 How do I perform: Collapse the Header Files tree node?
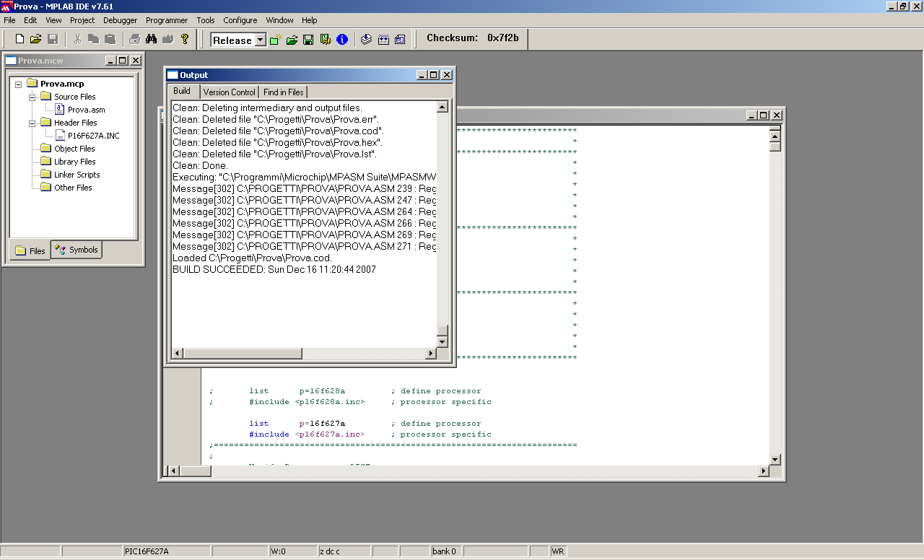(32, 123)
